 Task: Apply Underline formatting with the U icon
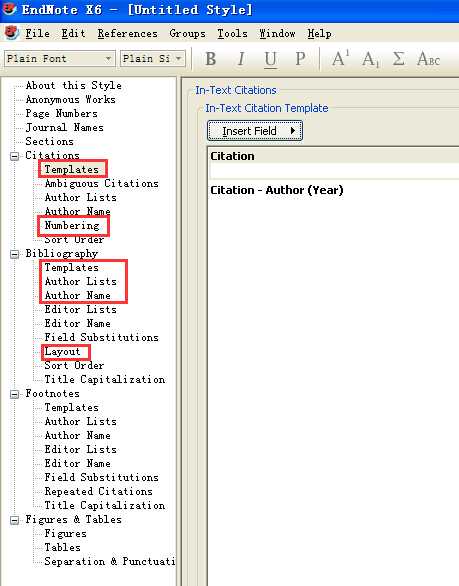(x=271, y=59)
